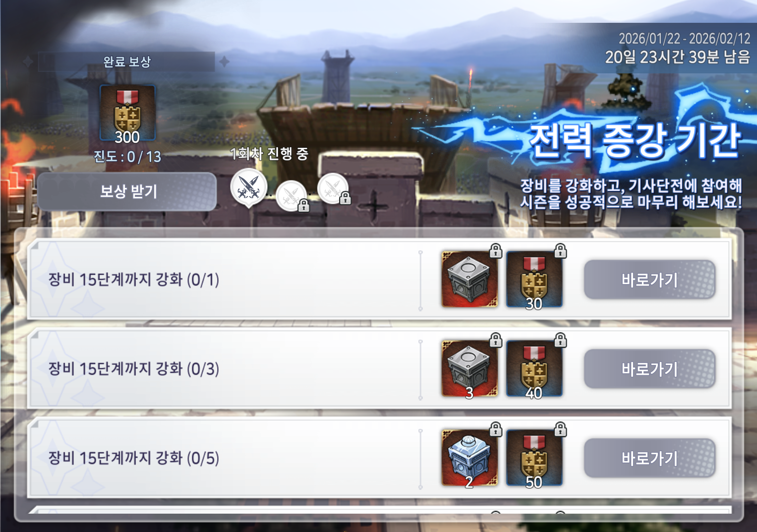Click 바로가기 for the 0/1 enhancement mission
This screenshot has height=532, width=757.
pos(649,280)
